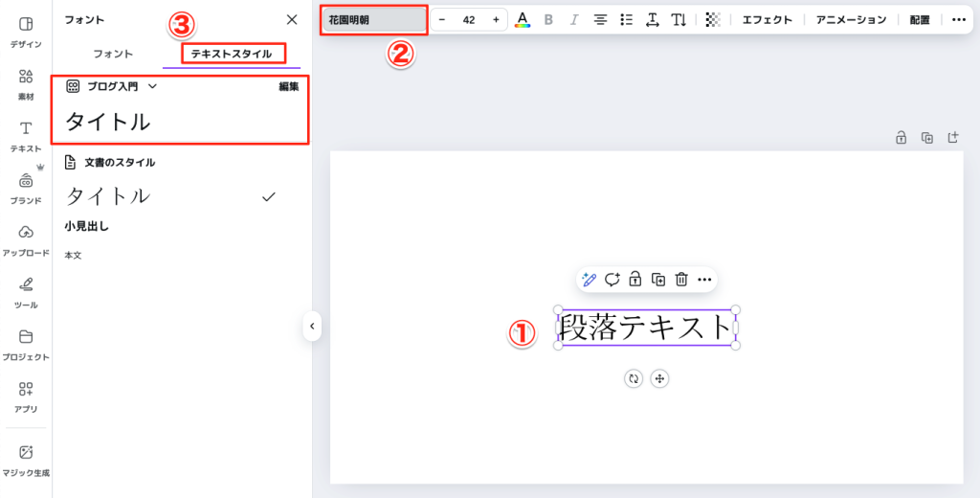Screen dimensions: 980x498
Task: Open the text color picker
Action: [x=523, y=19]
